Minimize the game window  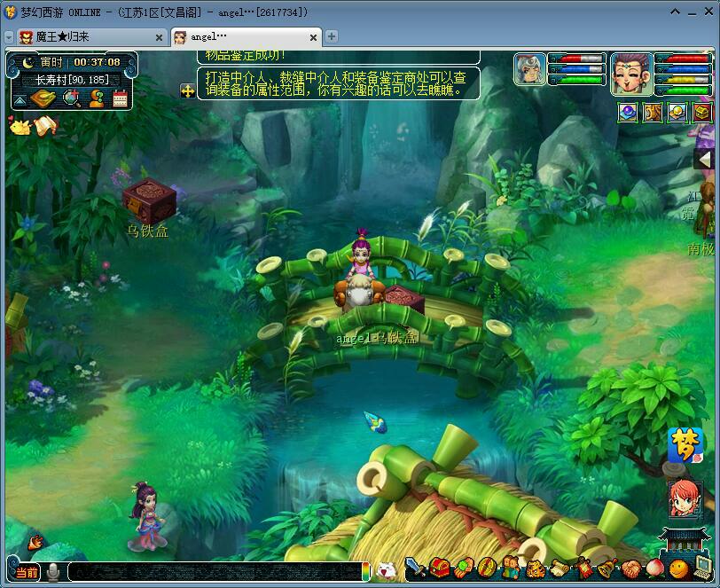click(692, 13)
